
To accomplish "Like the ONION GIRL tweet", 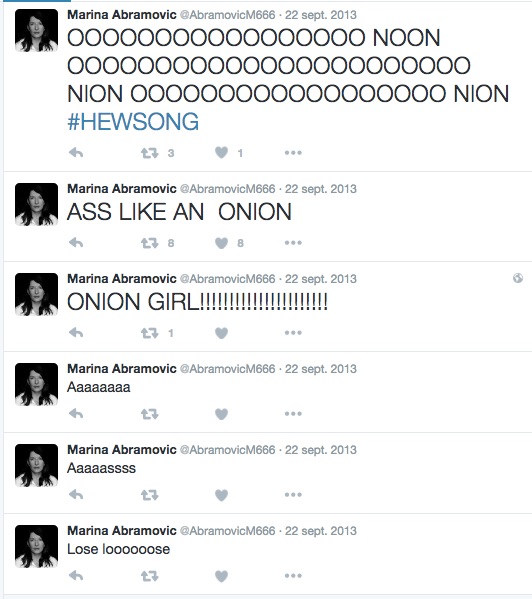I will pyautogui.click(x=222, y=333).
